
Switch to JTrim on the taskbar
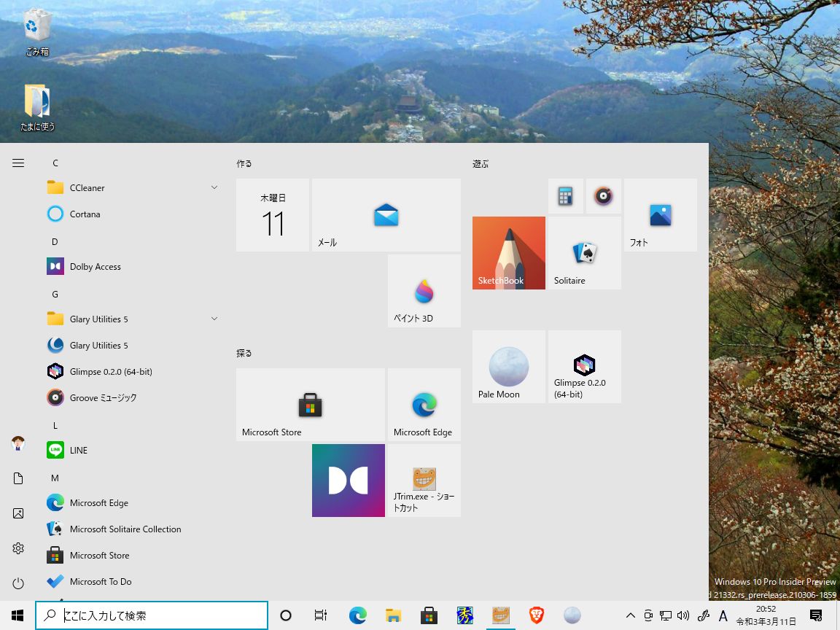coord(501,615)
